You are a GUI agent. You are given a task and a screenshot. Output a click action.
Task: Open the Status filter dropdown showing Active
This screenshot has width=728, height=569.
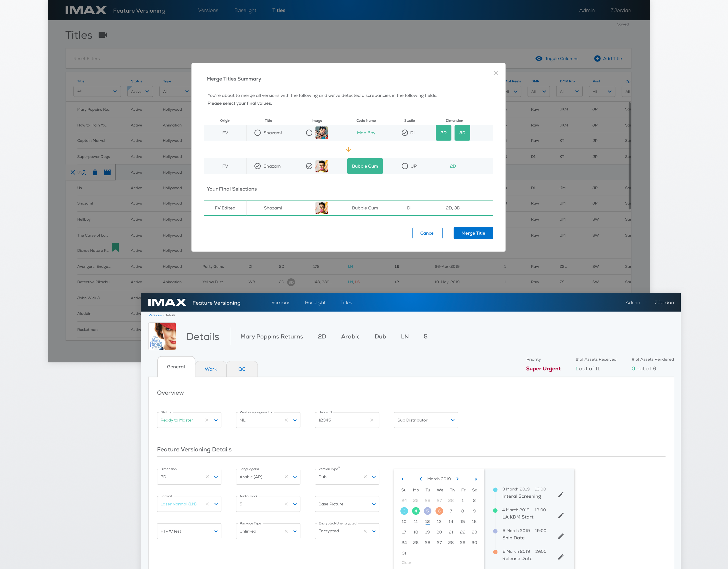click(140, 91)
